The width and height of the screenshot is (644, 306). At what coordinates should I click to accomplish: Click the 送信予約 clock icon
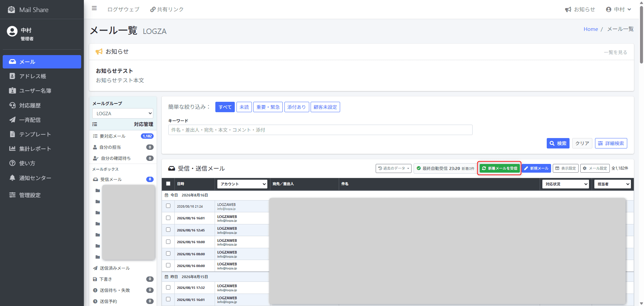pos(95,301)
